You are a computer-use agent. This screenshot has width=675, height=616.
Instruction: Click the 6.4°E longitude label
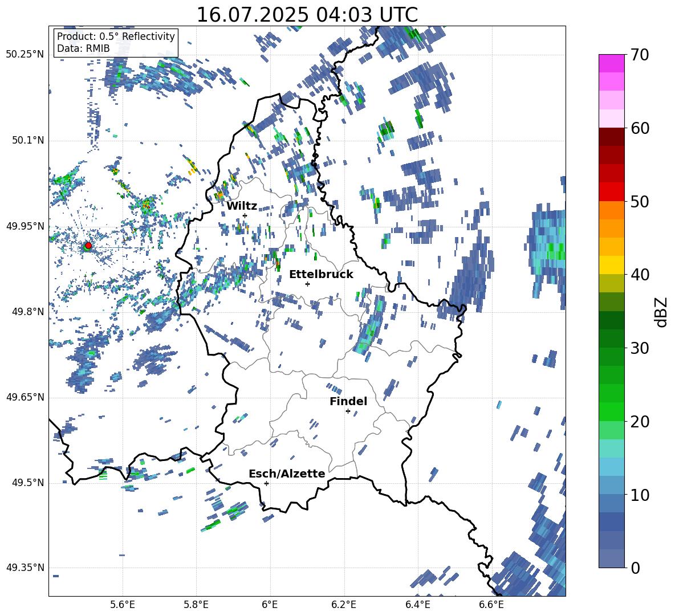(418, 605)
